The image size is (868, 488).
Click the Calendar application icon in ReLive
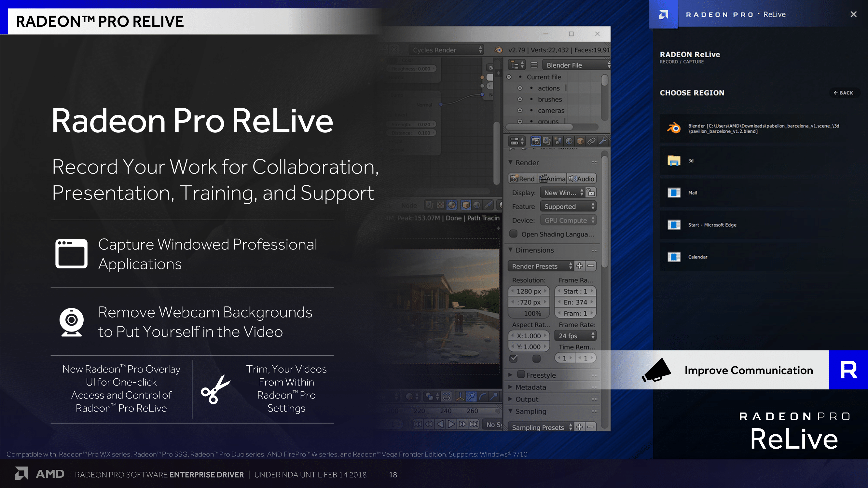coord(672,256)
